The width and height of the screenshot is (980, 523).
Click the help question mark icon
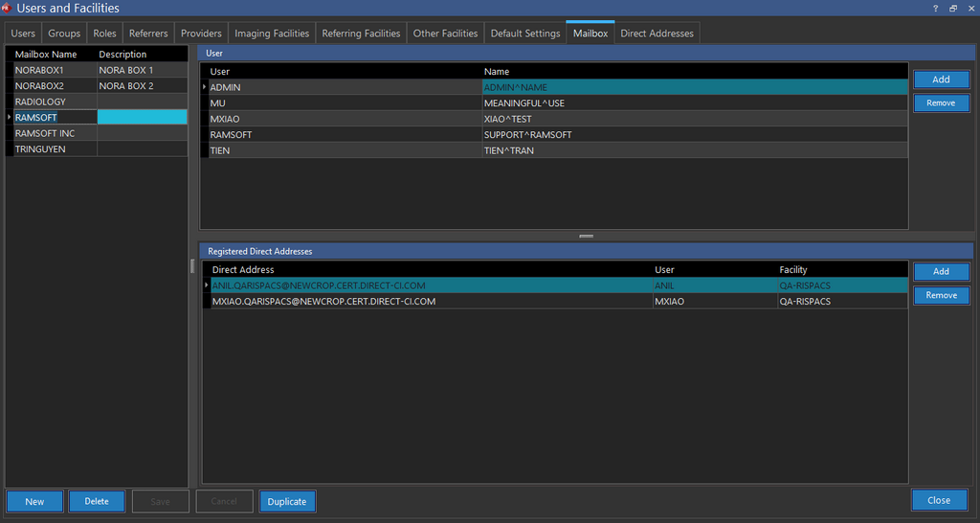[935, 8]
